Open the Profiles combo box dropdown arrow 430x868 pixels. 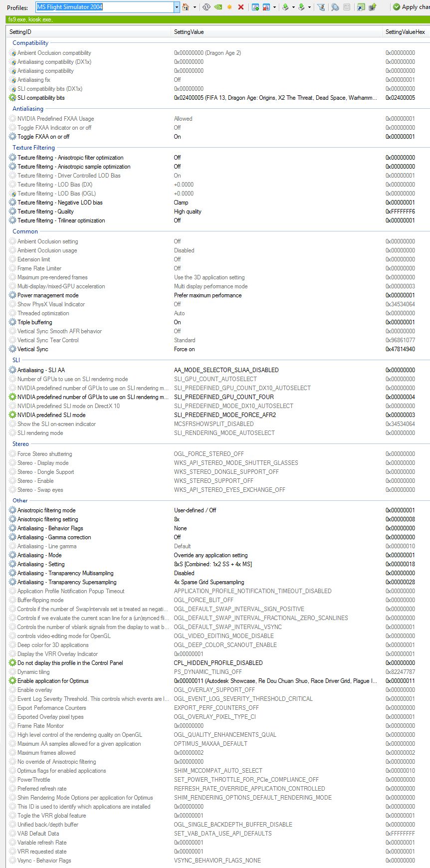click(177, 7)
